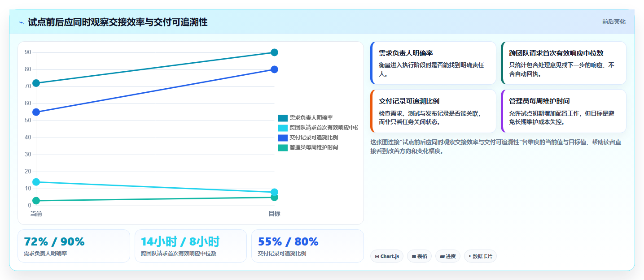
Task: Click the green 3 point at 当前
Action: coord(36,201)
